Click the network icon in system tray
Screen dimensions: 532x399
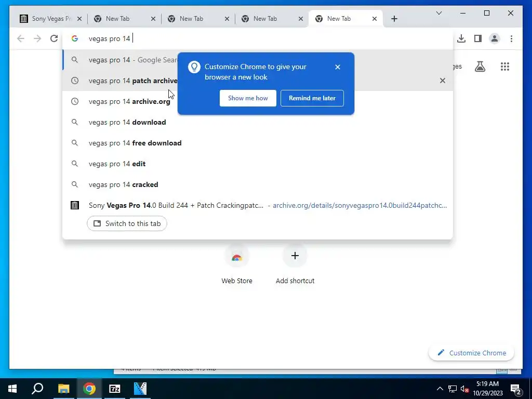(x=453, y=389)
